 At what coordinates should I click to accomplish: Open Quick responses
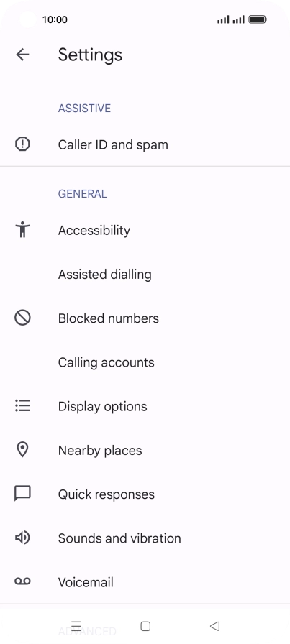tap(145, 494)
